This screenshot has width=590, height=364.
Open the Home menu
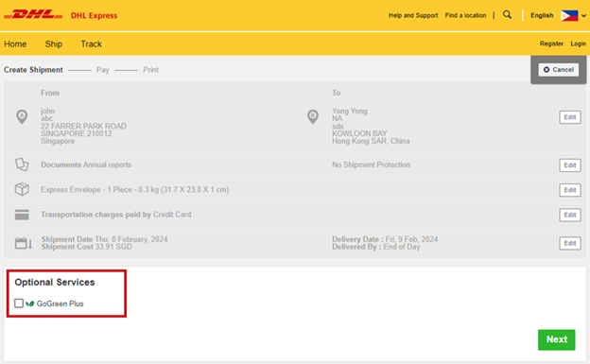[15, 44]
